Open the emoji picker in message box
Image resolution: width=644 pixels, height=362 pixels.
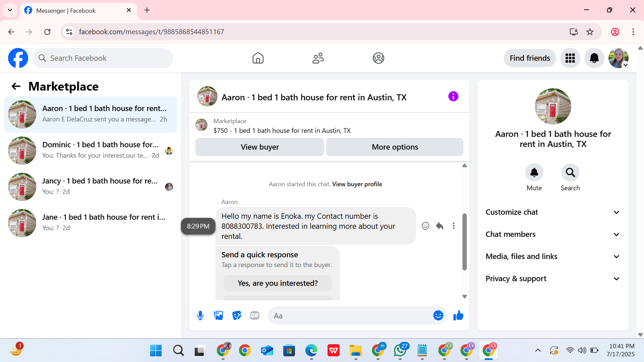click(x=438, y=315)
